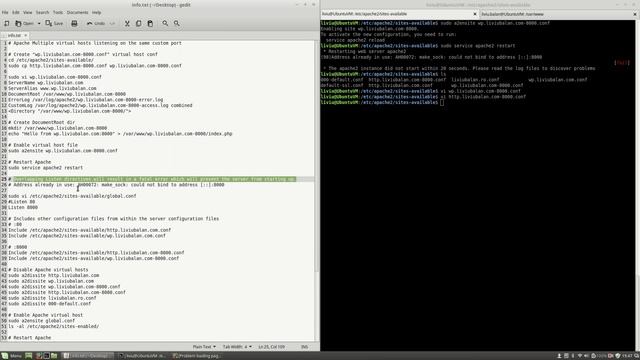This screenshot has width=640, height=360.
Task: Click the Copy icon in gedit toolbar
Action: [x=138, y=24]
